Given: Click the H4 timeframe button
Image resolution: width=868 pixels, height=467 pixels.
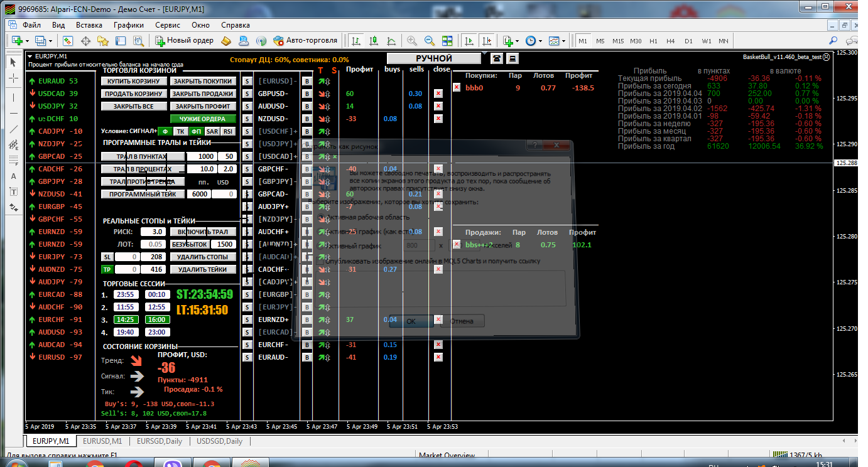Looking at the screenshot, I should pyautogui.click(x=671, y=41).
